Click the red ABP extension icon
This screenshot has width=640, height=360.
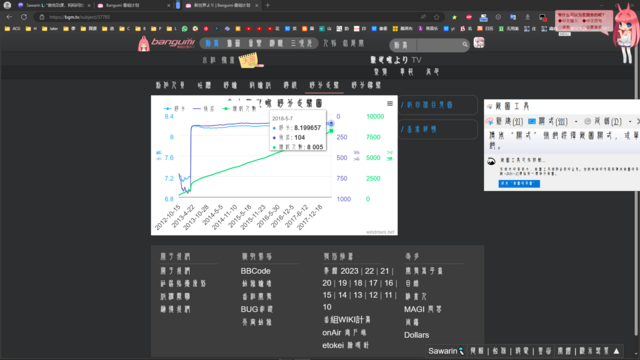point(469,17)
